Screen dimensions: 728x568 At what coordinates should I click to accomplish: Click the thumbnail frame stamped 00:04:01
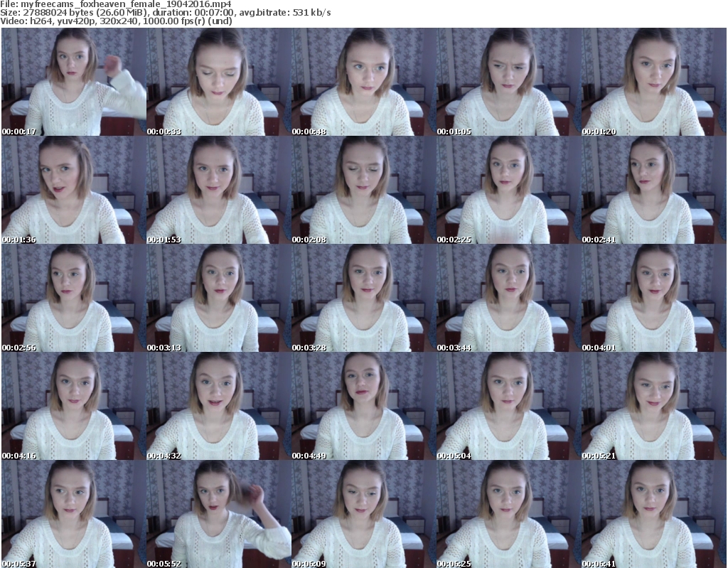click(x=654, y=298)
